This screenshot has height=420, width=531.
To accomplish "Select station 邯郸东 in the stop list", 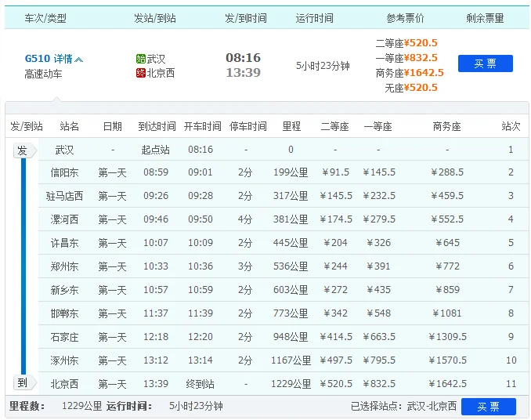I will tap(64, 313).
